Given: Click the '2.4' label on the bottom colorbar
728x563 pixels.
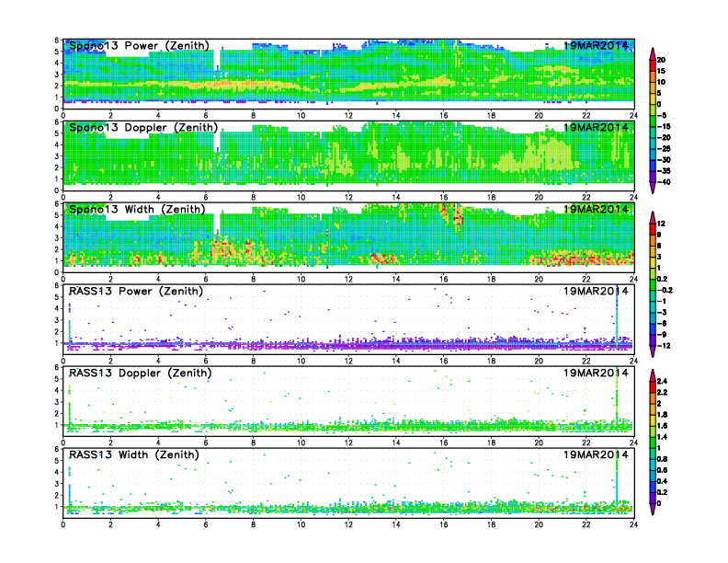Looking at the screenshot, I should coord(662,381).
